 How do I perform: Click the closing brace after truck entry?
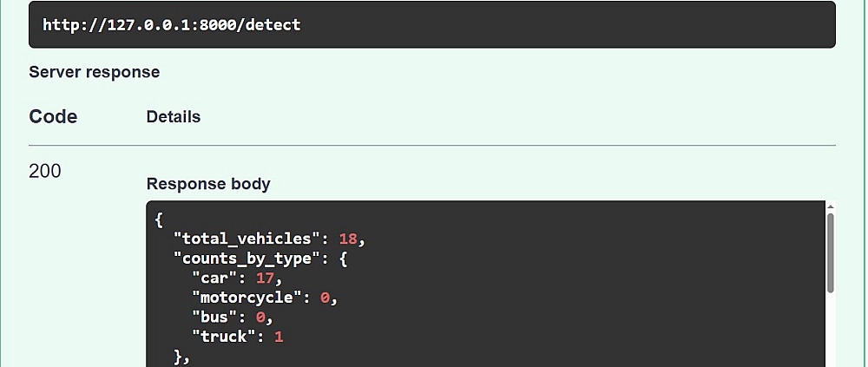click(178, 357)
